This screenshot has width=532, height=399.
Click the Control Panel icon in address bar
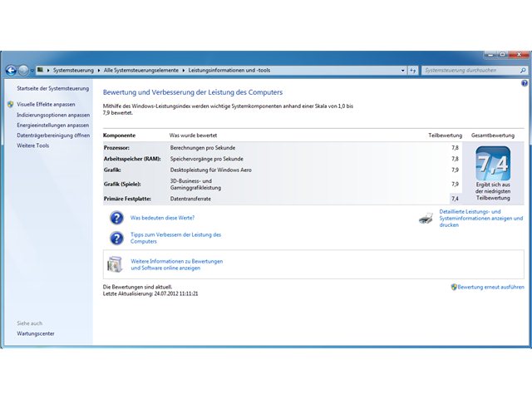pos(41,70)
